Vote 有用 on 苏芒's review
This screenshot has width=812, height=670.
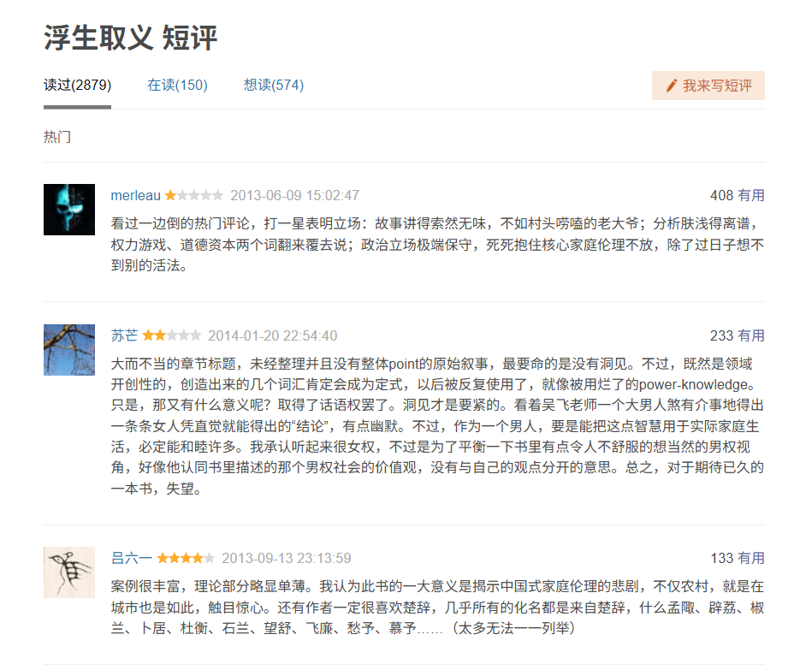751,335
